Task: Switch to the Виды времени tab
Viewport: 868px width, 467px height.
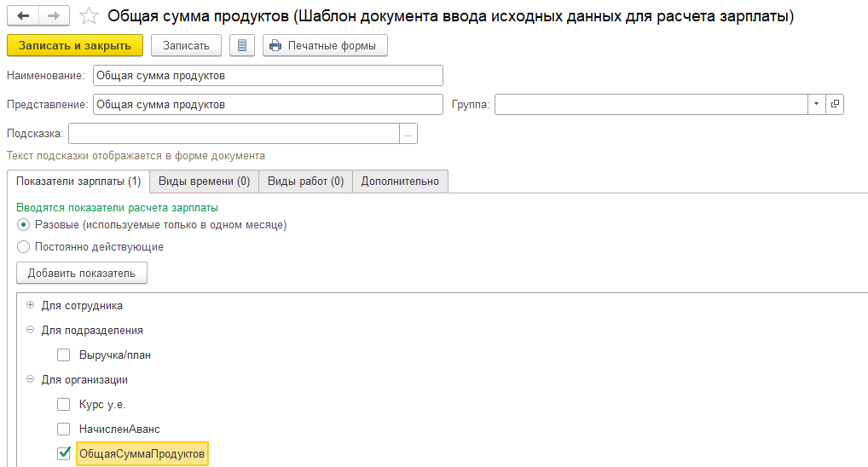Action: pos(204,182)
